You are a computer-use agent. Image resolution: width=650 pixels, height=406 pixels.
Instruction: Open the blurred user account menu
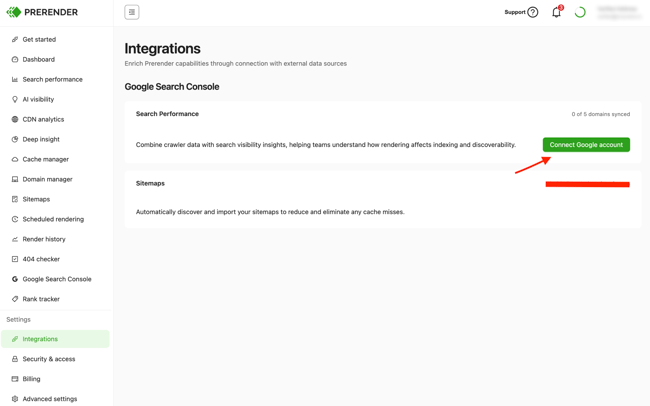click(x=620, y=12)
